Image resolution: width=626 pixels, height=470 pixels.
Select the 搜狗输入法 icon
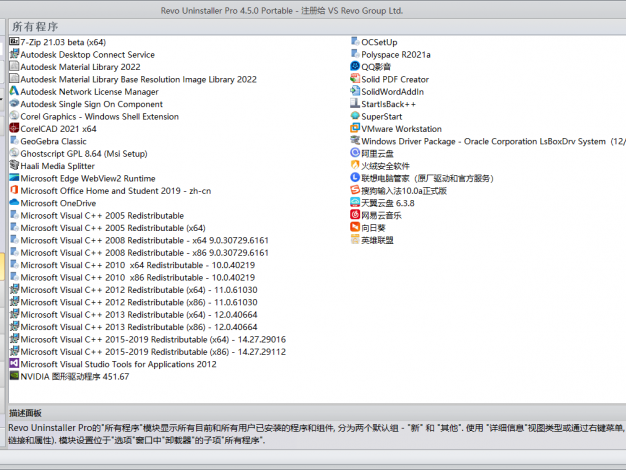pyautogui.click(x=355, y=190)
